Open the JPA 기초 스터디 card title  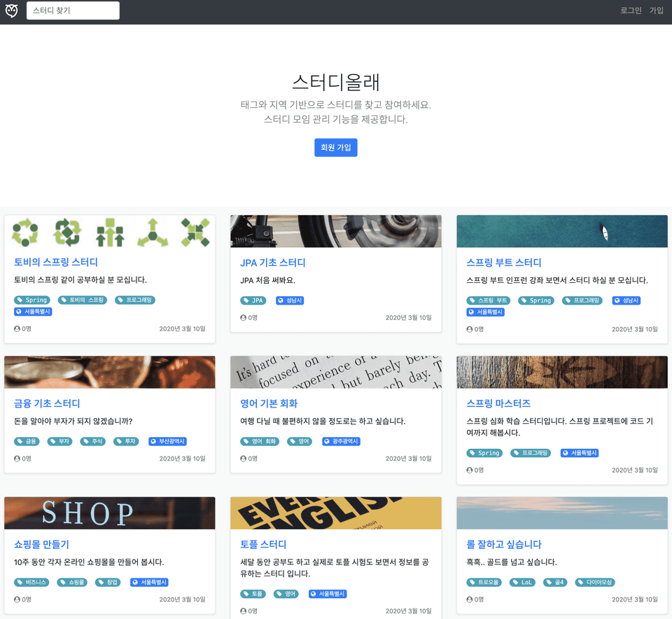[x=272, y=263]
